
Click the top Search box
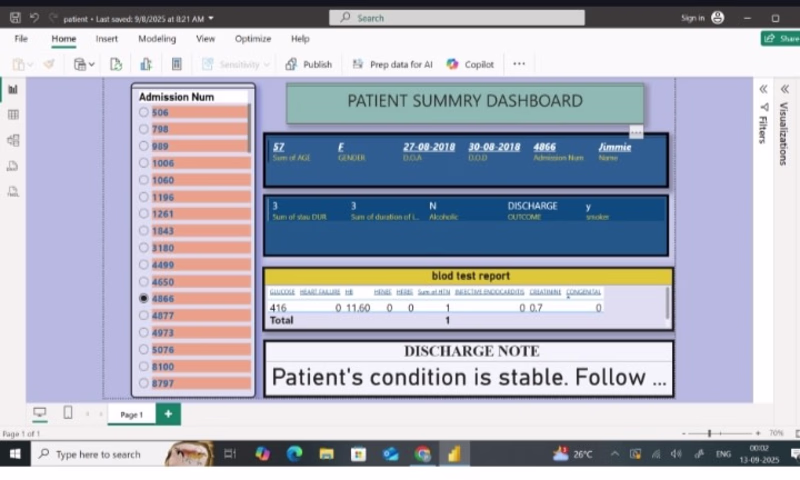click(457, 18)
